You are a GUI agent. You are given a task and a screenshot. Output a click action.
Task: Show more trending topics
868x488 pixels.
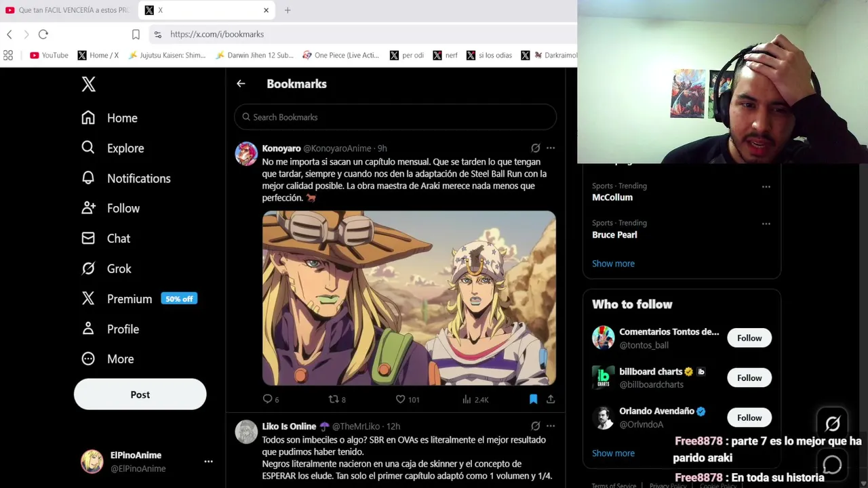[613, 264]
